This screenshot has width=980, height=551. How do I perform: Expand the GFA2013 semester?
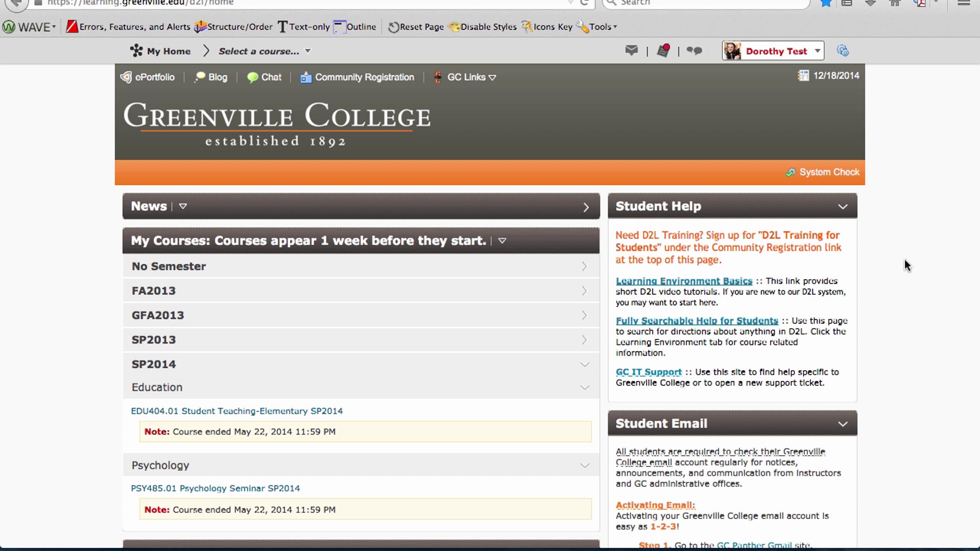[x=361, y=315]
